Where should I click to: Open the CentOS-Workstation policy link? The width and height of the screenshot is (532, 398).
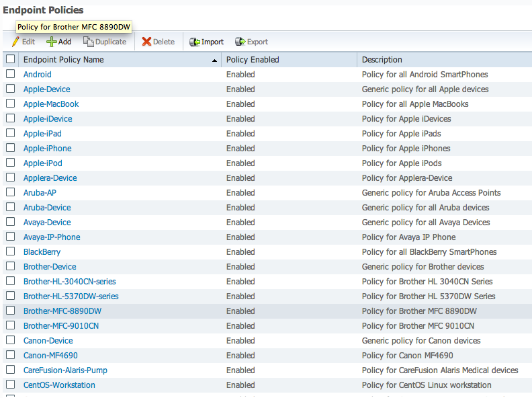[59, 385]
